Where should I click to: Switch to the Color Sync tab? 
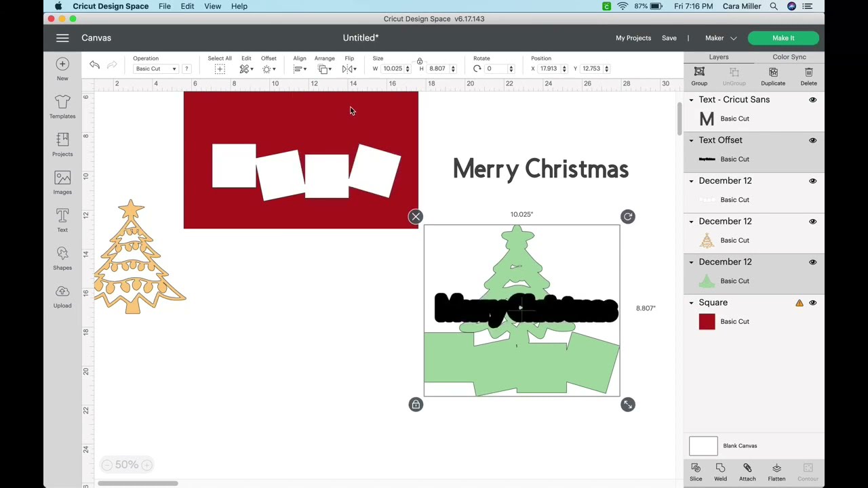[789, 57]
